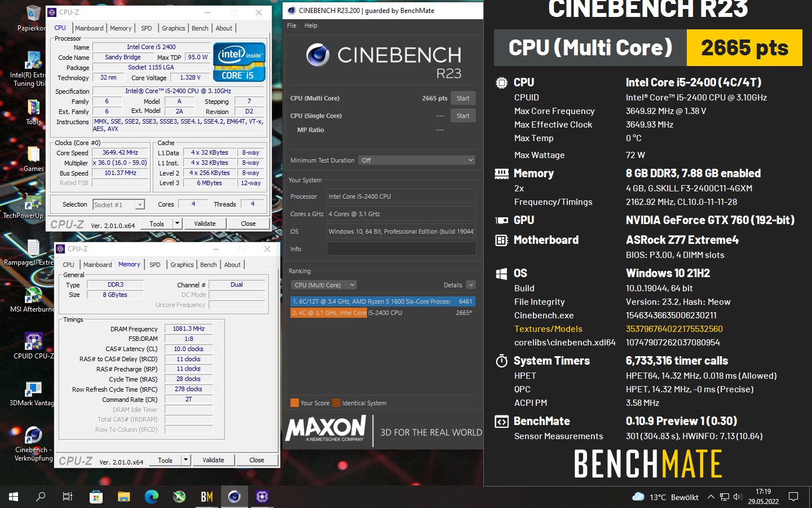The image size is (812, 508).
Task: Open File Explorer from taskbar
Action: [123, 497]
